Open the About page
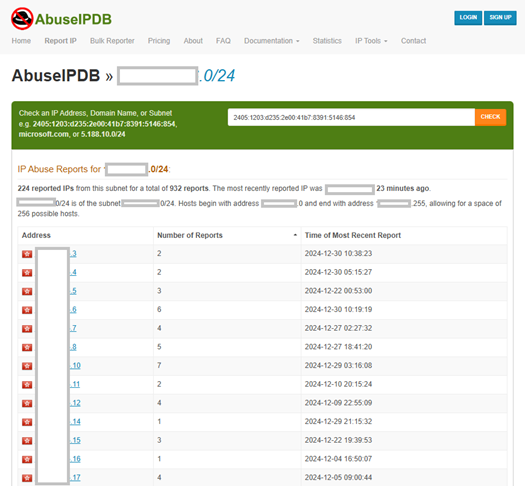The width and height of the screenshot is (525, 486). (193, 41)
